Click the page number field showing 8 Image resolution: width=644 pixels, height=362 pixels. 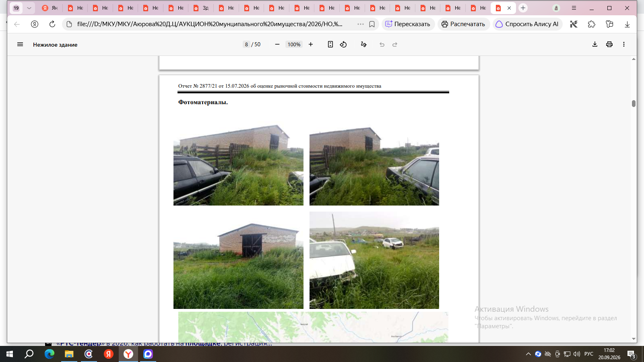pos(246,44)
